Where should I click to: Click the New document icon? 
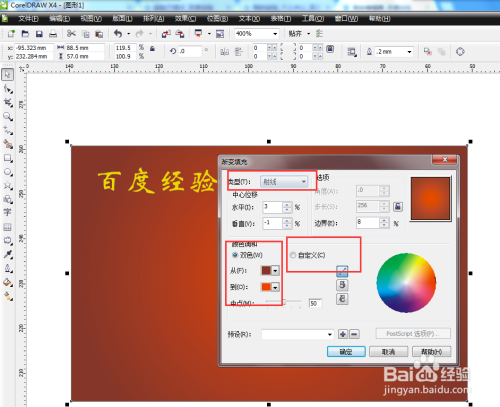coord(11,34)
